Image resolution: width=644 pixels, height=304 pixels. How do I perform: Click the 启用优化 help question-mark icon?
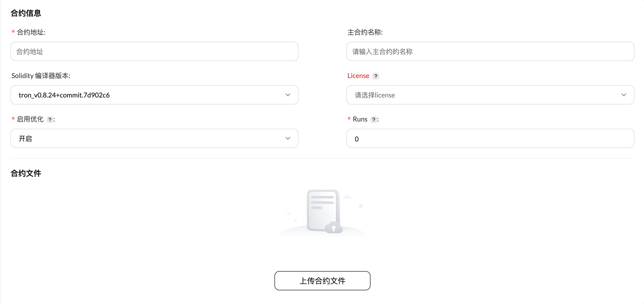(50, 120)
